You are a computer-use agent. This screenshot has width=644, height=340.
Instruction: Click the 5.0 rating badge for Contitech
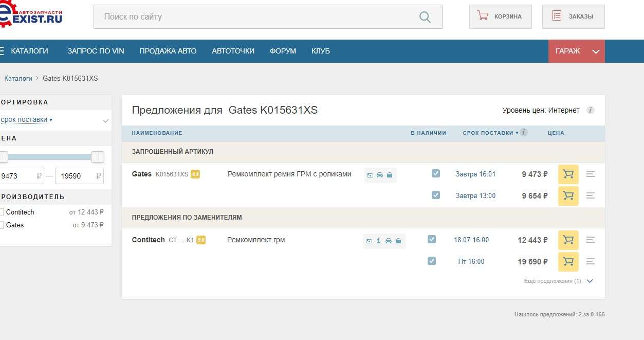click(201, 240)
